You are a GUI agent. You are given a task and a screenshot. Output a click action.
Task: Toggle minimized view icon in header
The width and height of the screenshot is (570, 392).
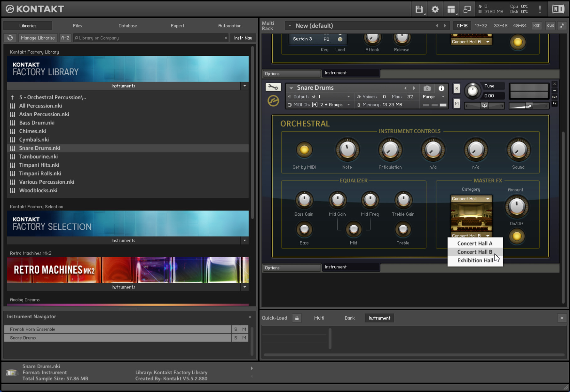point(467,9)
